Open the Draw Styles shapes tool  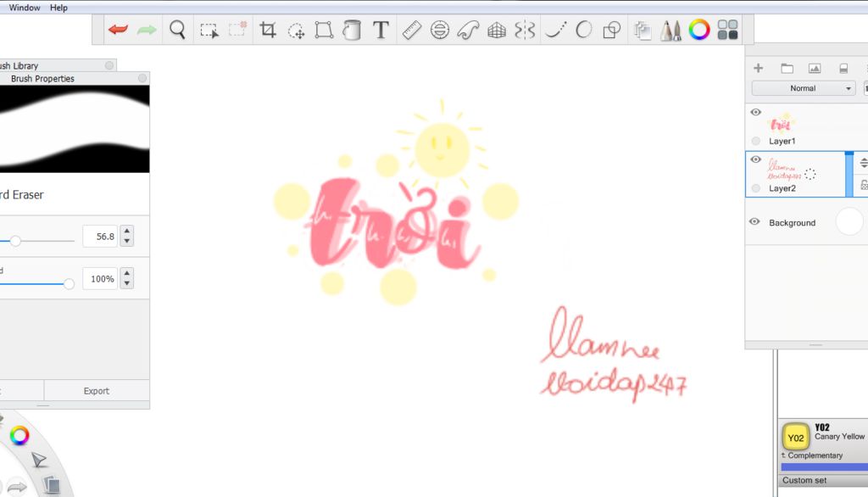(612, 30)
